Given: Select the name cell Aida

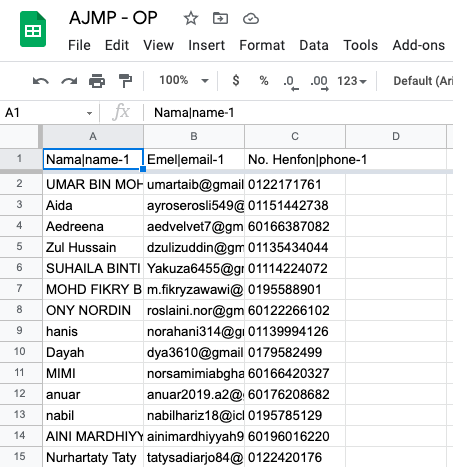Looking at the screenshot, I should pyautogui.click(x=93, y=205).
